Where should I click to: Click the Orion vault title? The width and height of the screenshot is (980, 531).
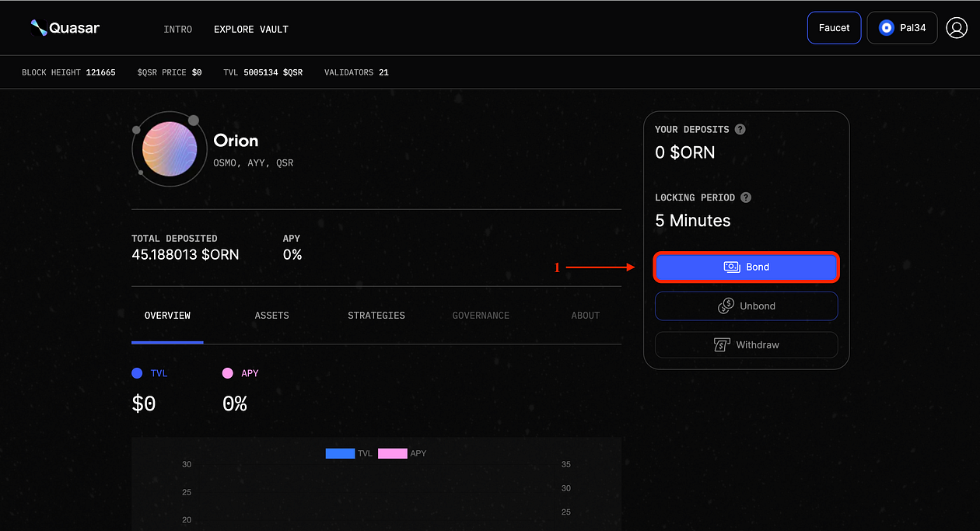tap(236, 141)
